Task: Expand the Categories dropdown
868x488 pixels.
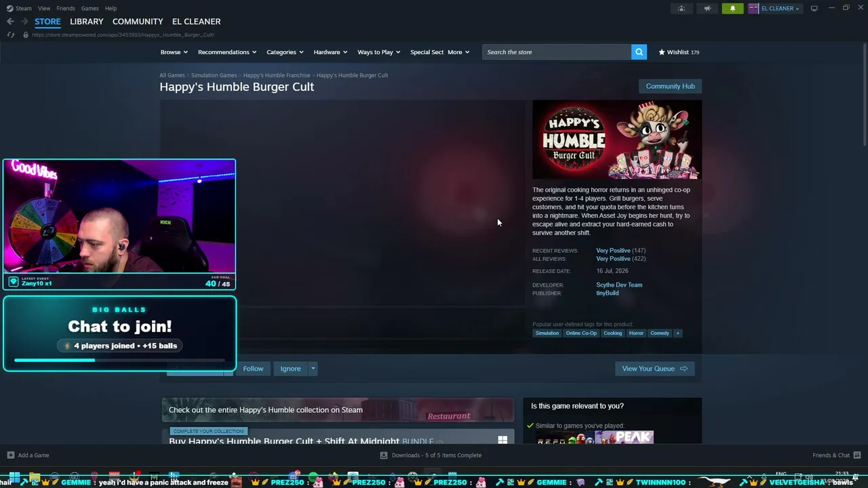Action: (285, 52)
